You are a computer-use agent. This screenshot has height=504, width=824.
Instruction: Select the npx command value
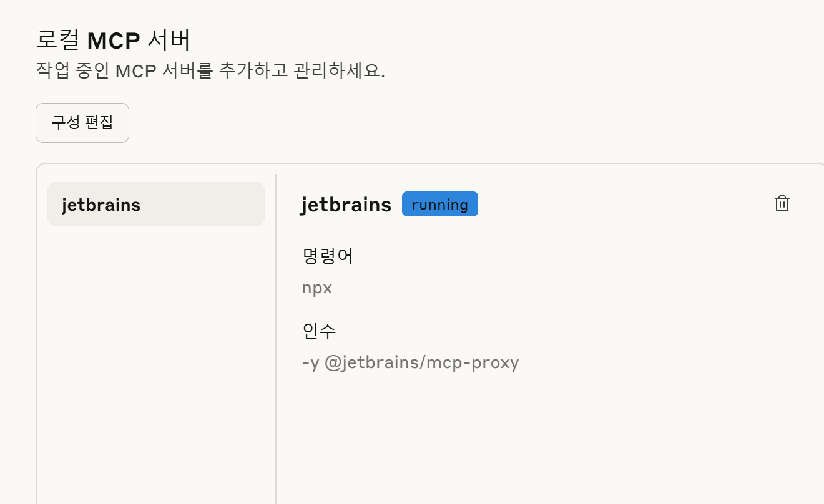click(x=317, y=288)
